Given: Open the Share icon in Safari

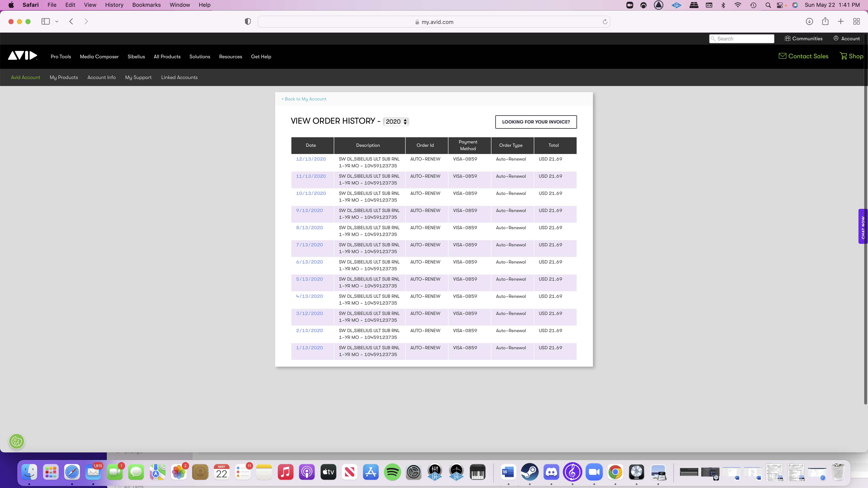Looking at the screenshot, I should point(825,22).
